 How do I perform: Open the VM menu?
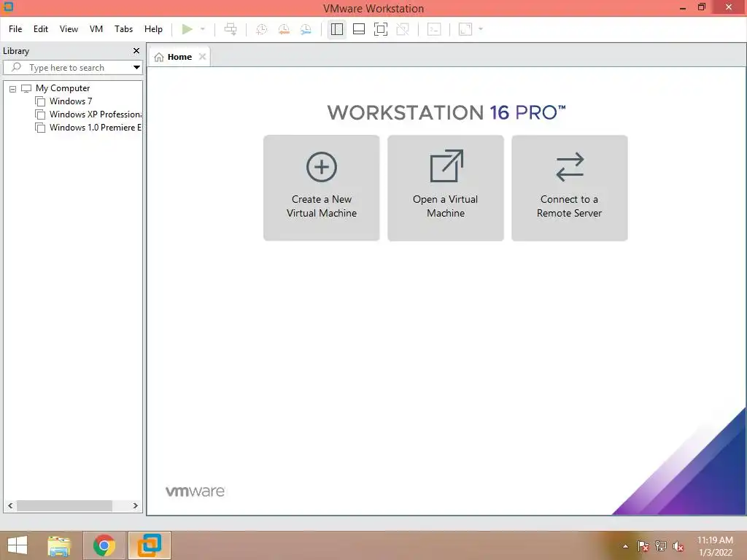[x=96, y=29]
